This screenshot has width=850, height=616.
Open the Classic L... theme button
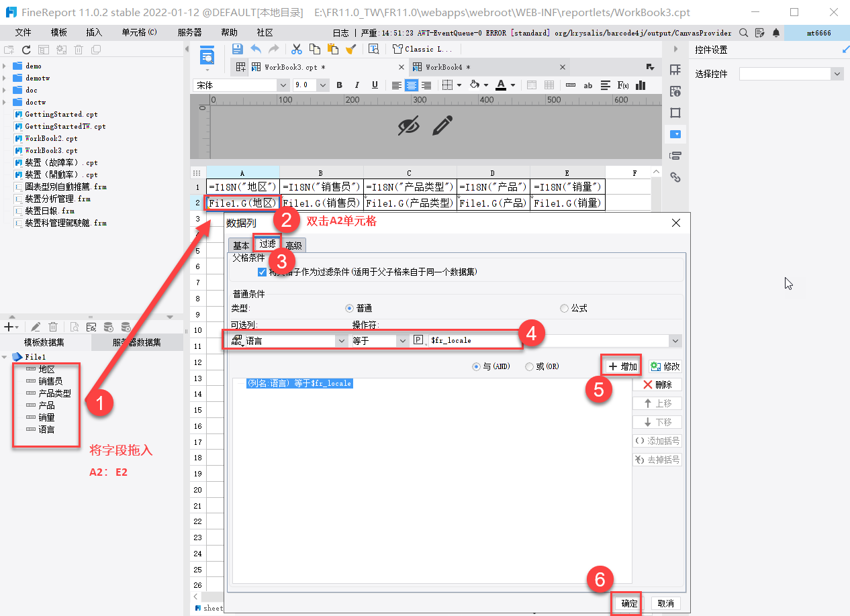tap(422, 49)
